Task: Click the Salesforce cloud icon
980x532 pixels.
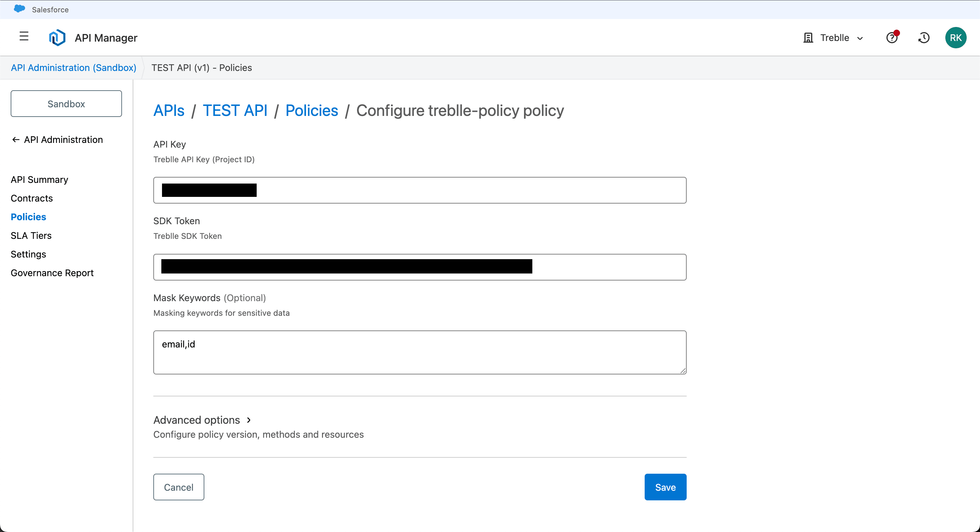Action: pos(19,9)
